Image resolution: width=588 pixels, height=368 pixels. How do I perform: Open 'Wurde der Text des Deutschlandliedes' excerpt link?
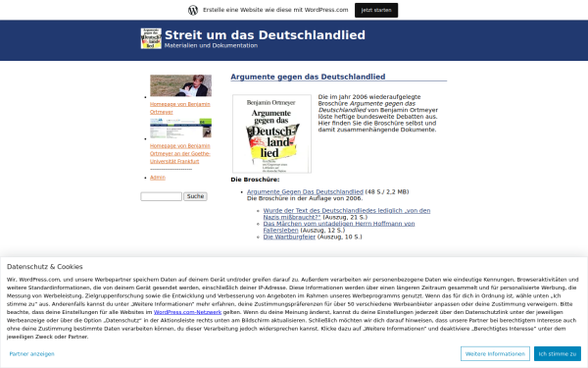[x=347, y=214]
